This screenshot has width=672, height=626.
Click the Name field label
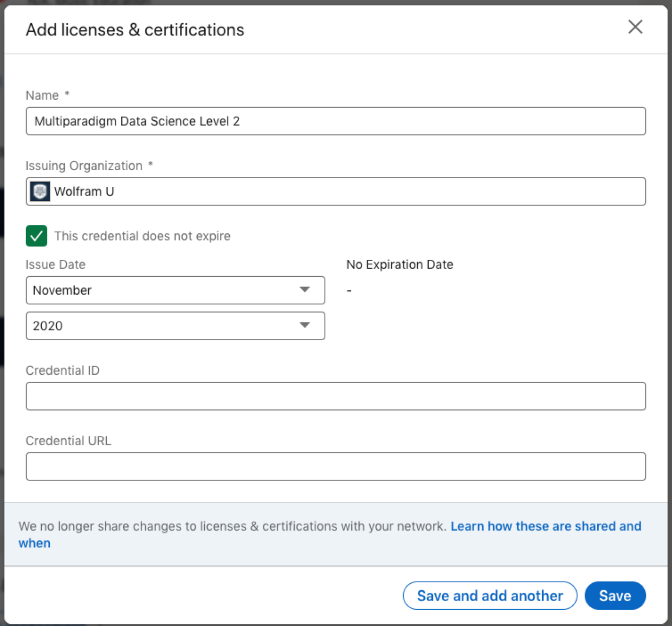(47, 95)
